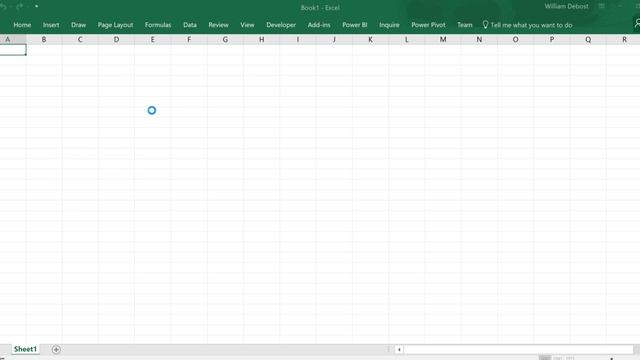Image resolution: width=640 pixels, height=360 pixels.
Task: Select the column M header
Action: pos(443,40)
